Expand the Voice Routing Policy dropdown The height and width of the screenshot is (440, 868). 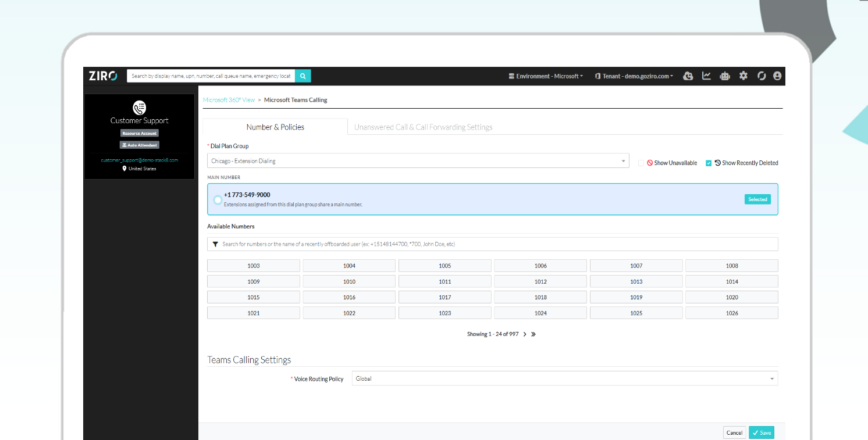(x=565, y=379)
